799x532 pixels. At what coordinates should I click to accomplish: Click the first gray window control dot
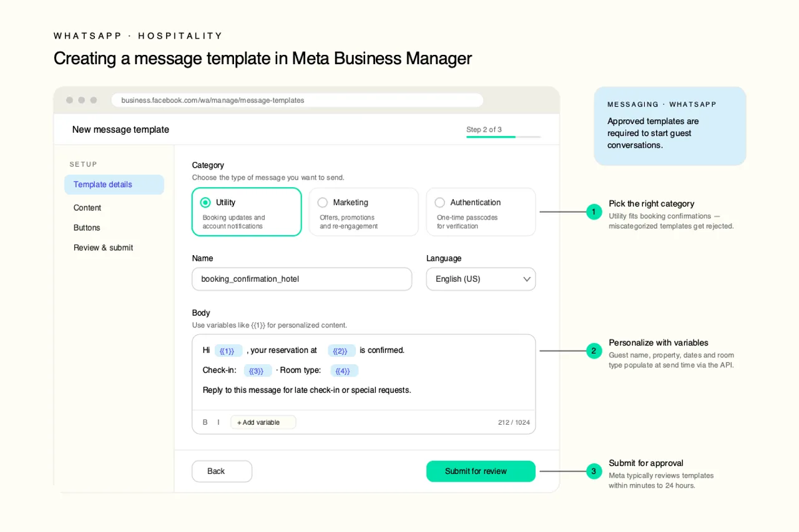[x=70, y=100]
